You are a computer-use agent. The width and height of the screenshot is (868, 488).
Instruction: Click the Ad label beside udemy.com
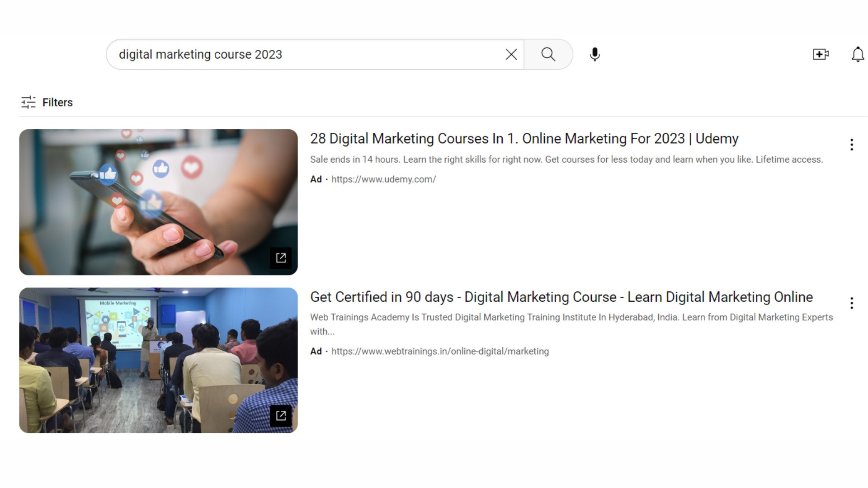tap(316, 179)
